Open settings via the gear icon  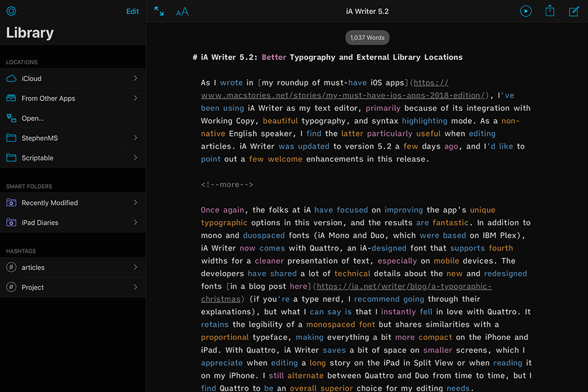click(x=11, y=11)
